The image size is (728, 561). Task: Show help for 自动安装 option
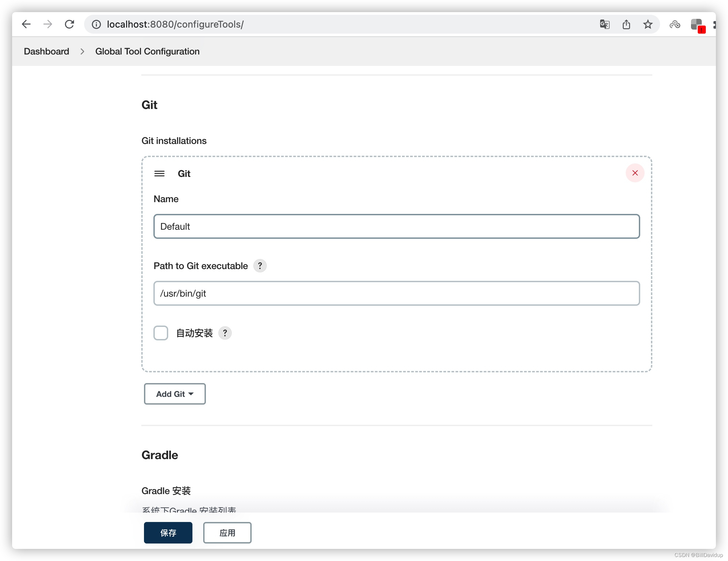[225, 333]
